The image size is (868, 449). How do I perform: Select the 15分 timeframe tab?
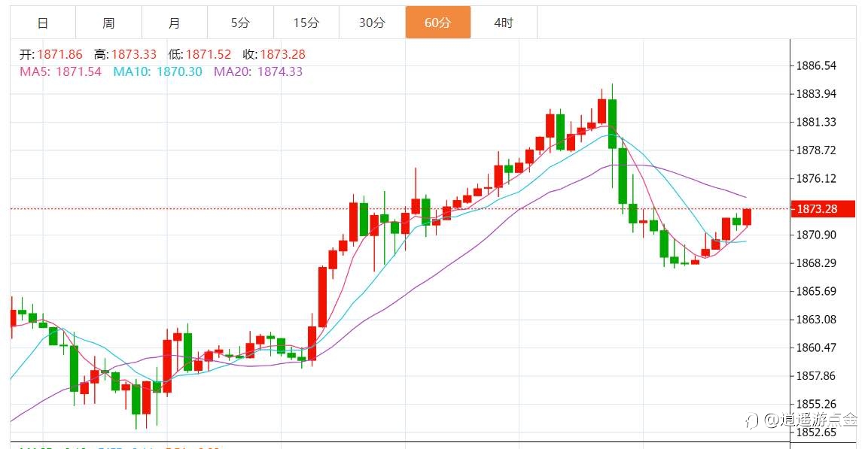[x=306, y=23]
